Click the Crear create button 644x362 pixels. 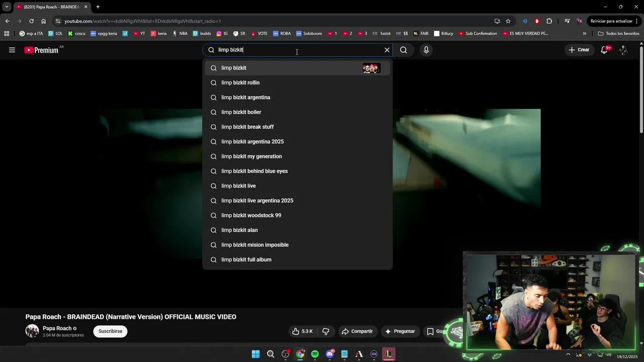(x=579, y=50)
